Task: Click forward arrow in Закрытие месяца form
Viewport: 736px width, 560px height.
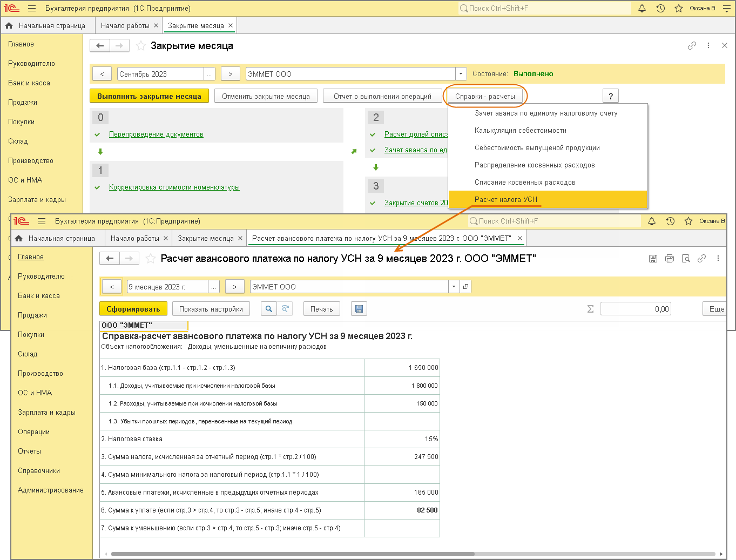Action: click(119, 46)
